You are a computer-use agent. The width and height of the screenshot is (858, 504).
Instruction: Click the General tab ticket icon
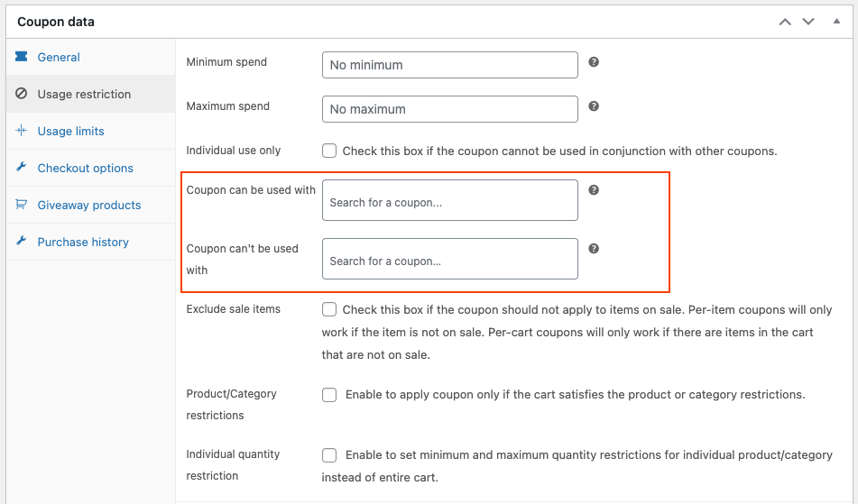click(22, 56)
